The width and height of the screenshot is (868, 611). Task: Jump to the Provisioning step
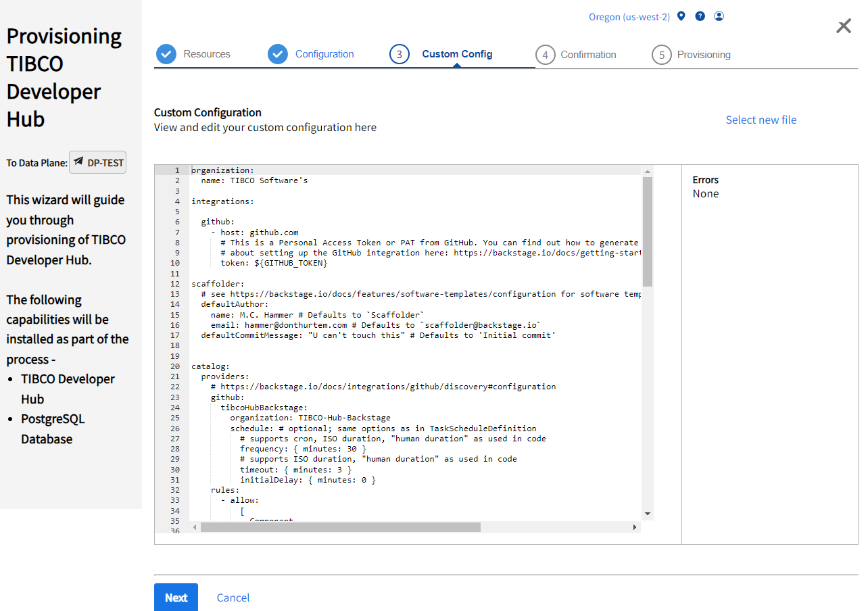[x=704, y=55]
